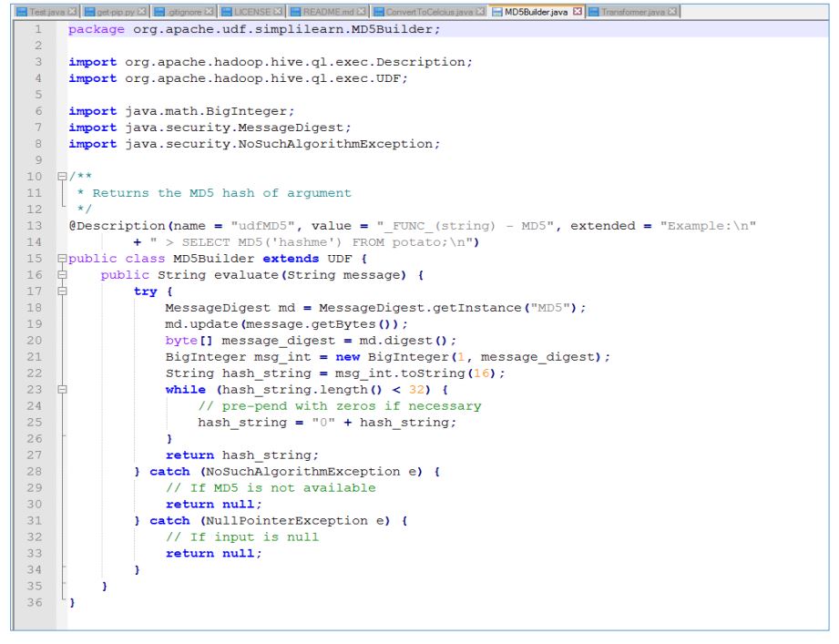Image resolution: width=839 pixels, height=644 pixels.
Task: Close the get-pip.py tab
Action: (x=142, y=11)
